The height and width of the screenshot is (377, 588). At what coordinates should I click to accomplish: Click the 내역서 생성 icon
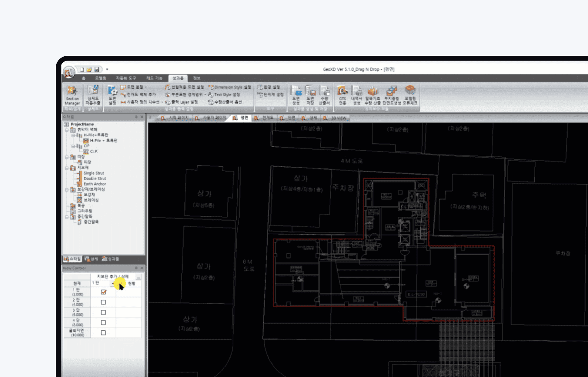357,95
